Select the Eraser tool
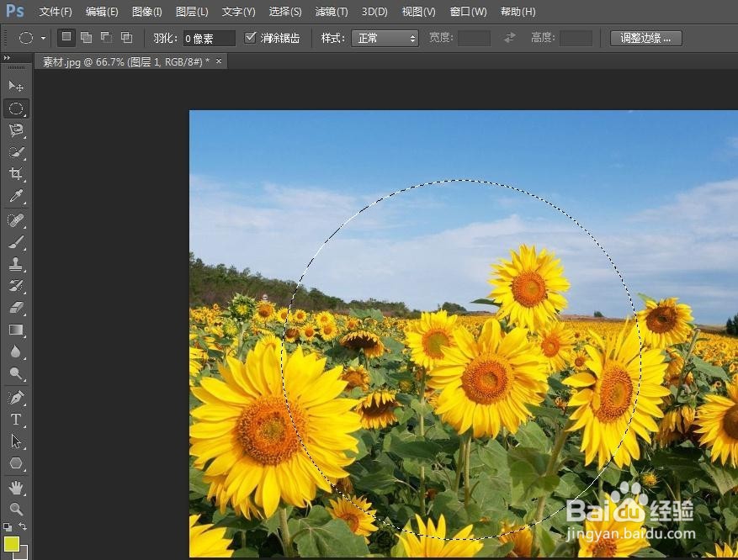This screenshot has width=738, height=560. (x=15, y=308)
